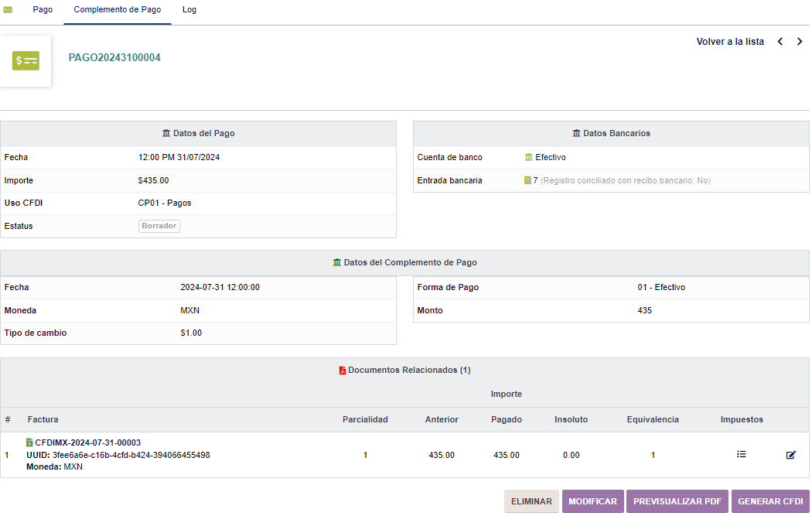Open bank entry 7 link
The image size is (812, 516).
[x=534, y=180]
